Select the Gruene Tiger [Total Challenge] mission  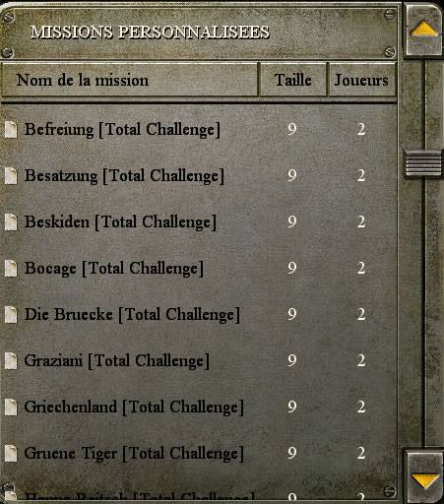(199, 453)
